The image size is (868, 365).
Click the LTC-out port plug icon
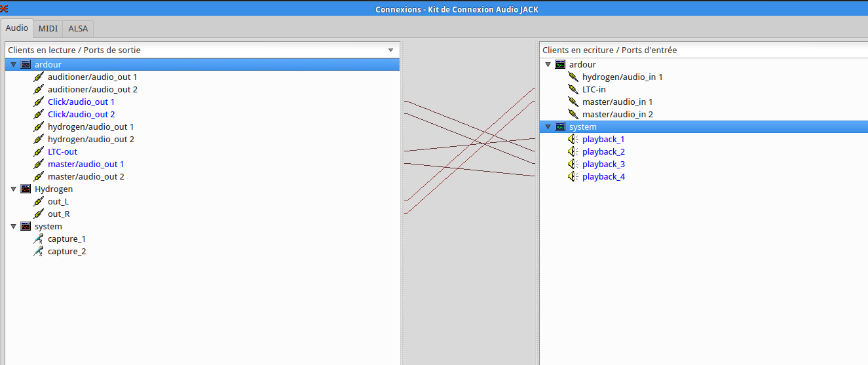pos(39,152)
